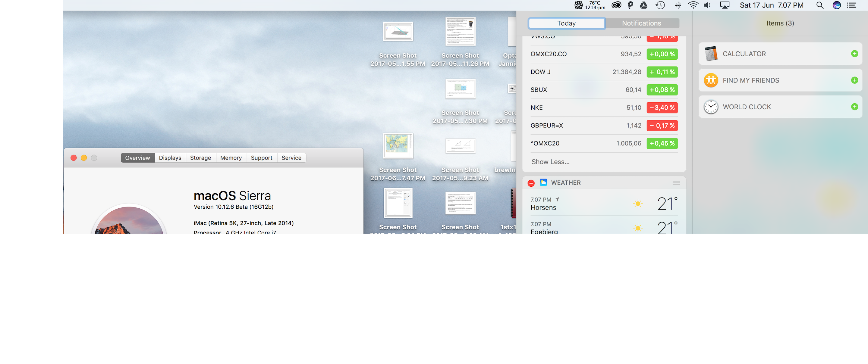Select the DOW J stock row name
Image resolution: width=868 pixels, height=364 pixels.
(540, 72)
